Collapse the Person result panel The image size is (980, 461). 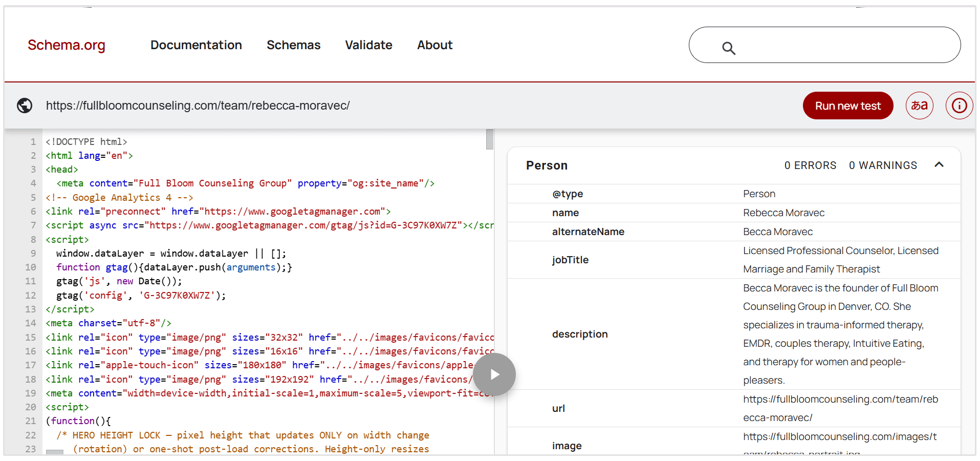[x=939, y=165]
